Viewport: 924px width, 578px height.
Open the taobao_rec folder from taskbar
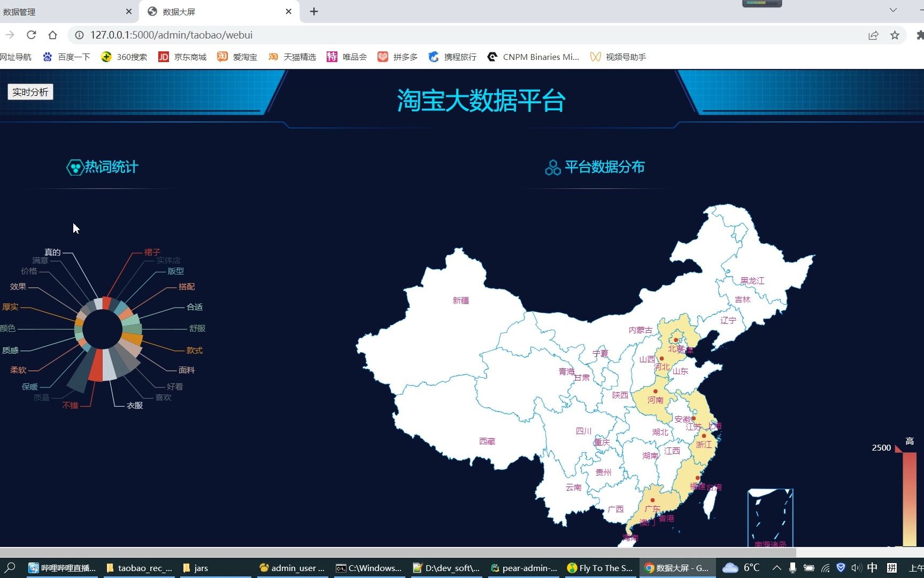tap(140, 568)
